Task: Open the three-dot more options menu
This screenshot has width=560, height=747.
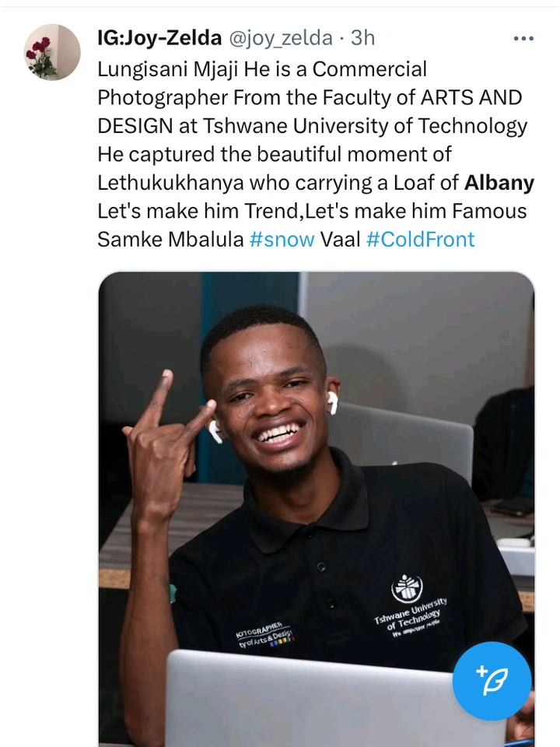Action: coord(523,39)
